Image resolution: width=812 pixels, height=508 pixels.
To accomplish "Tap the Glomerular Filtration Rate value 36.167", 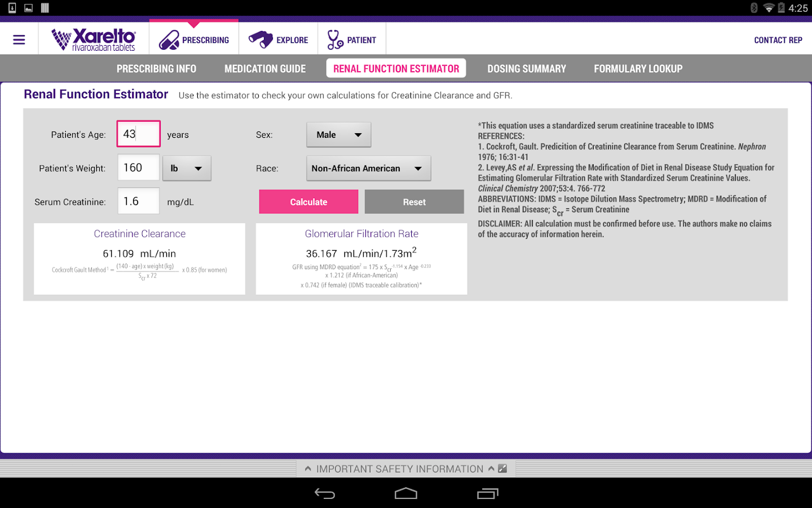I will coord(321,254).
